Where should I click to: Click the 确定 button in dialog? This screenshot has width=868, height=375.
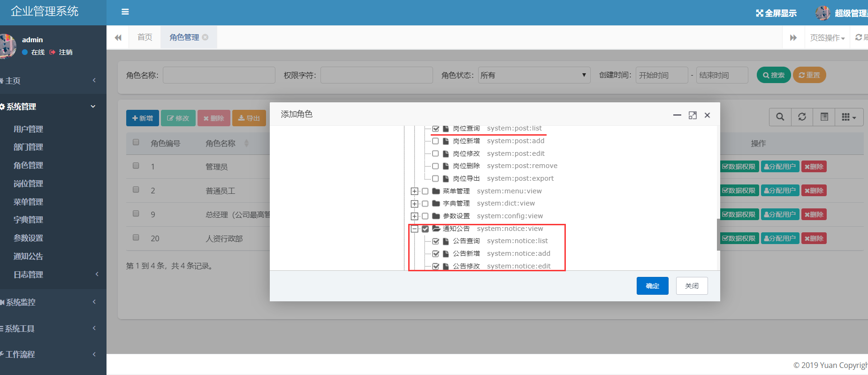652,286
